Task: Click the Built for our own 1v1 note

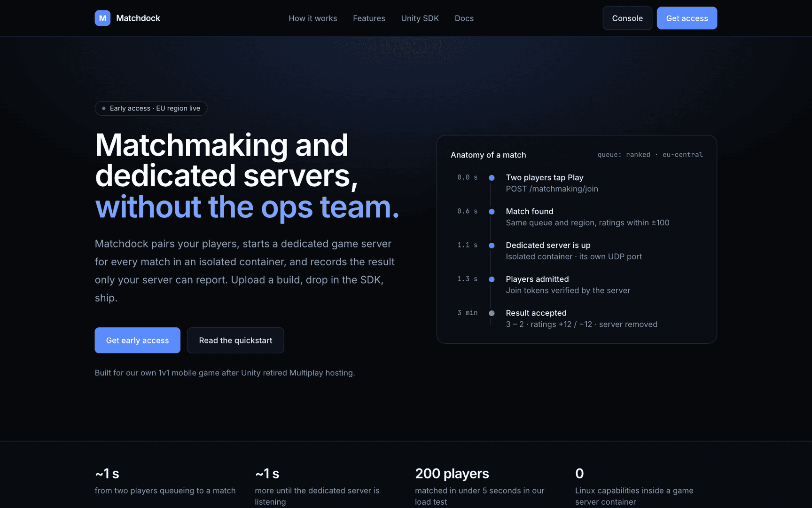Action: [x=225, y=373]
